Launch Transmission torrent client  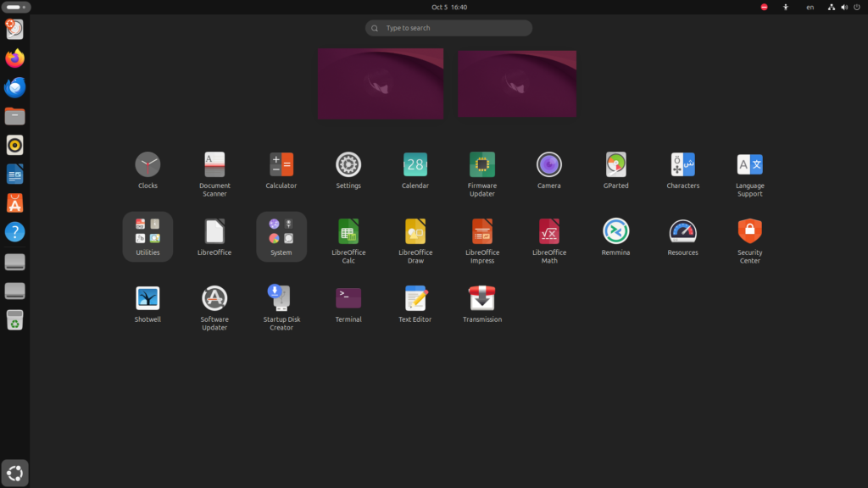tap(482, 304)
